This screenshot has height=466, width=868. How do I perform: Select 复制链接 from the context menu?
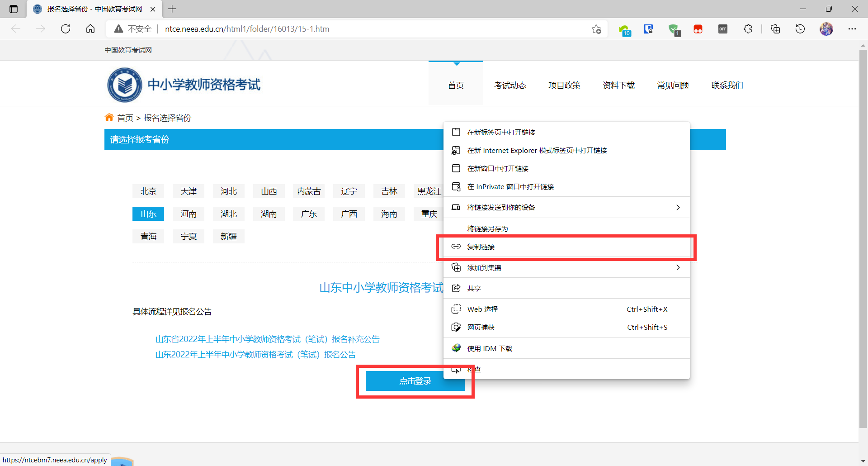click(481, 247)
